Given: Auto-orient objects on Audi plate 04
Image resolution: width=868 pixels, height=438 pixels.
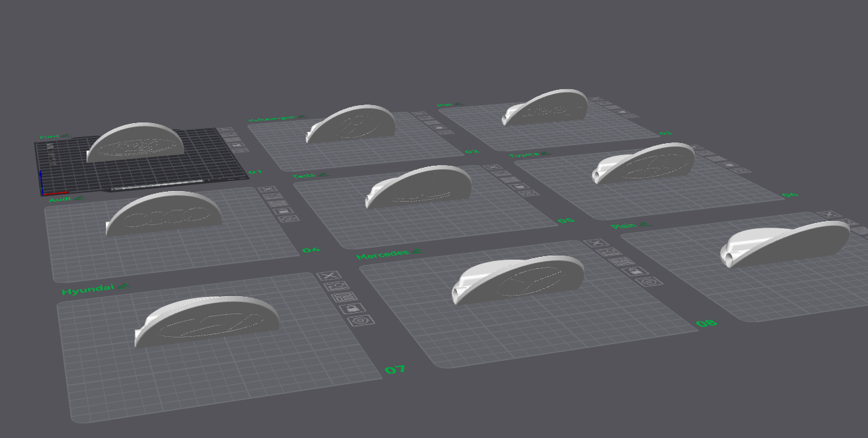Looking at the screenshot, I should (273, 197).
